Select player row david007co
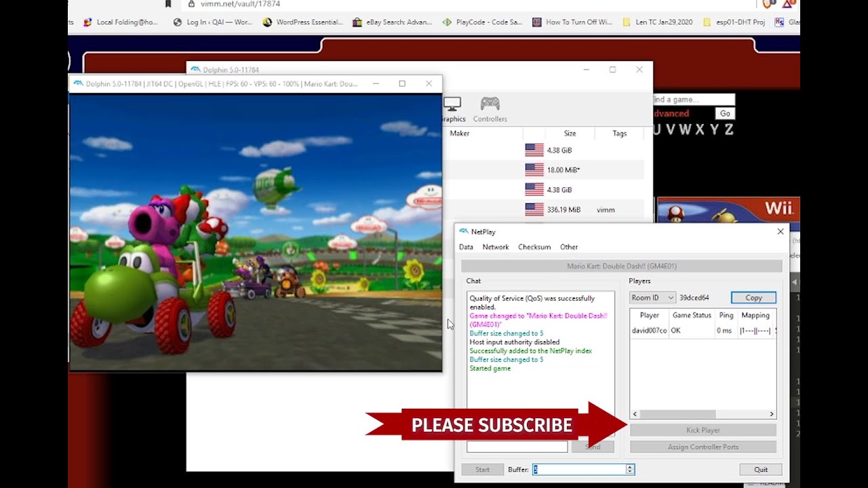 (703, 331)
